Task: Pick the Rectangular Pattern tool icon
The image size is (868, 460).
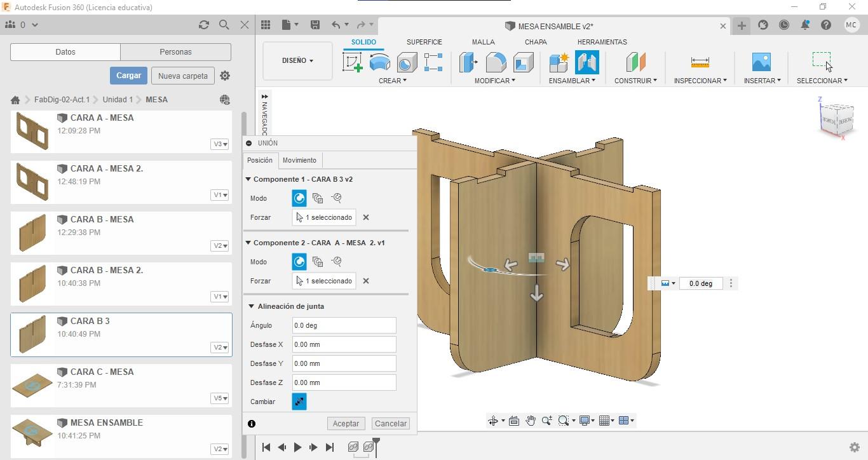Action: pyautogui.click(x=433, y=62)
